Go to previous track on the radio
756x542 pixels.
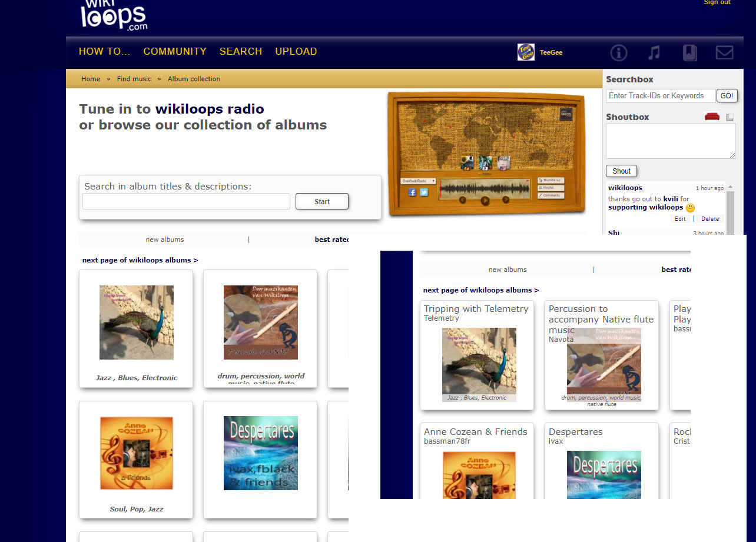(463, 200)
